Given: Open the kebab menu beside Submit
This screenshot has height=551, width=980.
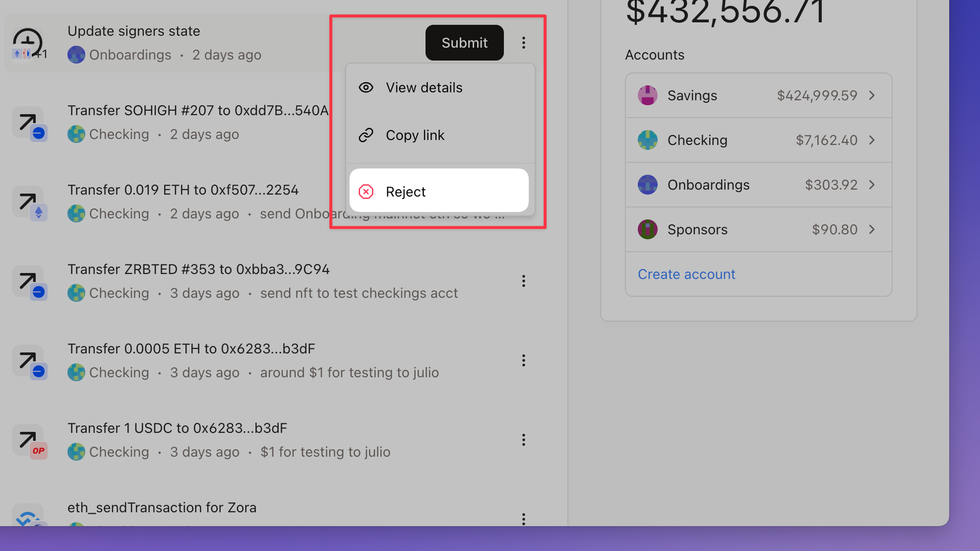Looking at the screenshot, I should (523, 43).
